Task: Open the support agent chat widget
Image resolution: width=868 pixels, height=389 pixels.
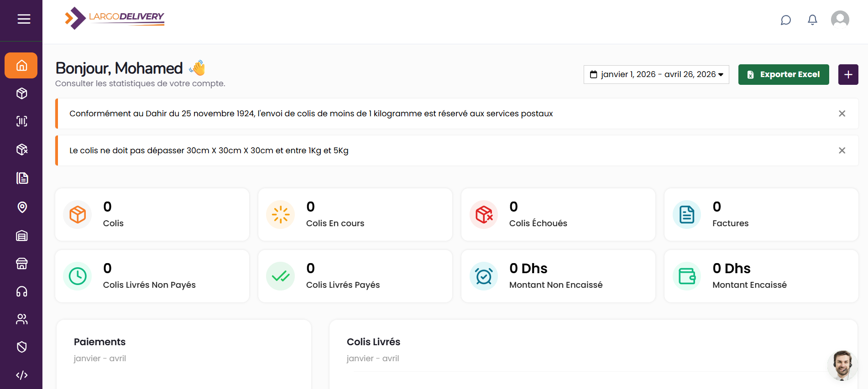Action: coord(842,365)
